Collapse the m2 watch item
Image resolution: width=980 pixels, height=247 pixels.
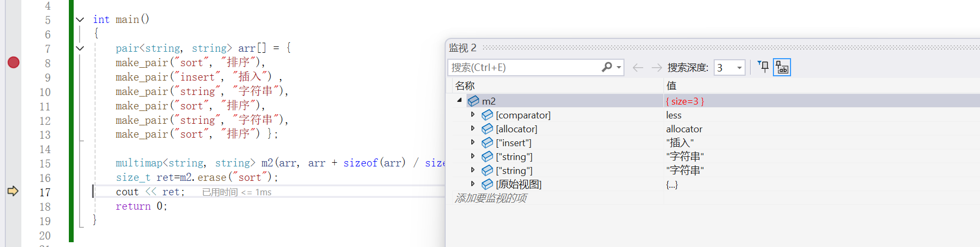pyautogui.click(x=459, y=100)
